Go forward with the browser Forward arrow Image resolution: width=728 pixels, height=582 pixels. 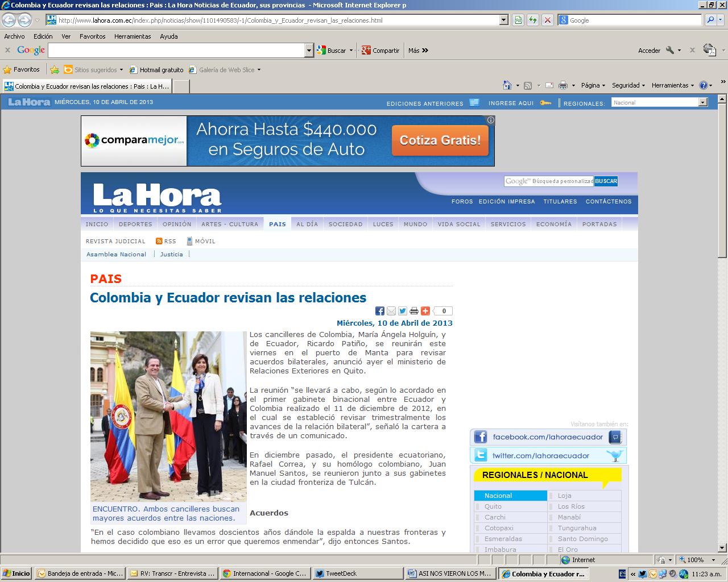point(24,20)
